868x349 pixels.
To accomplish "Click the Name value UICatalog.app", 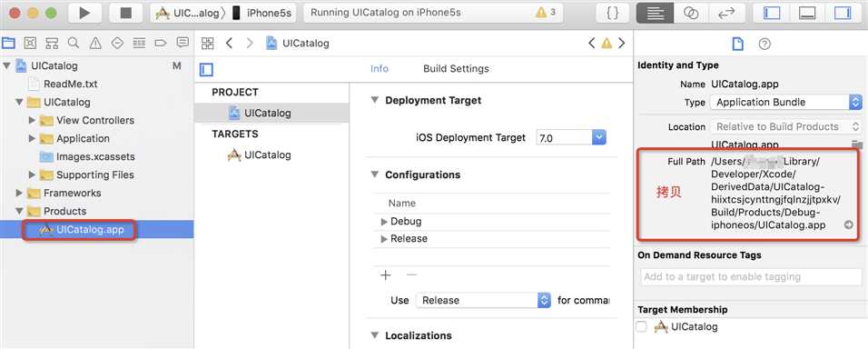I will click(745, 85).
